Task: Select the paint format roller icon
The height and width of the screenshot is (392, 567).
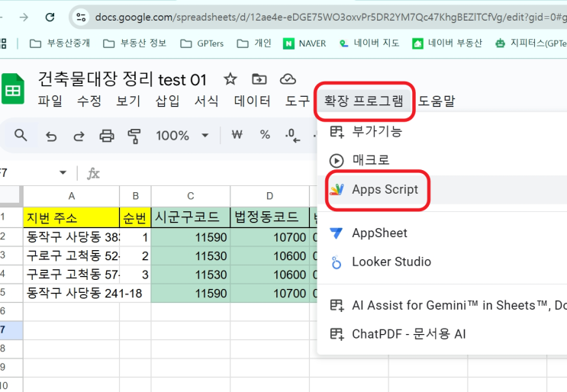Action: [x=134, y=136]
